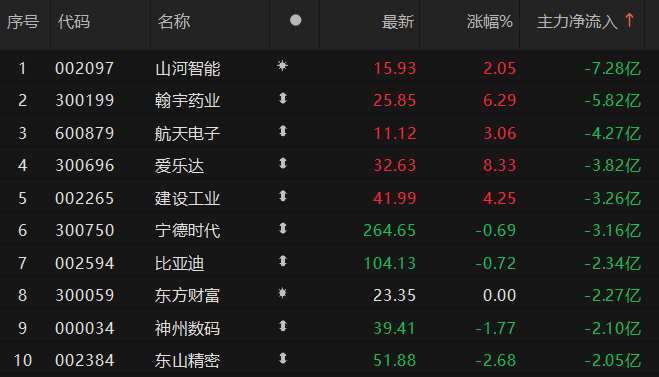Click latest price 41.99

395,198
